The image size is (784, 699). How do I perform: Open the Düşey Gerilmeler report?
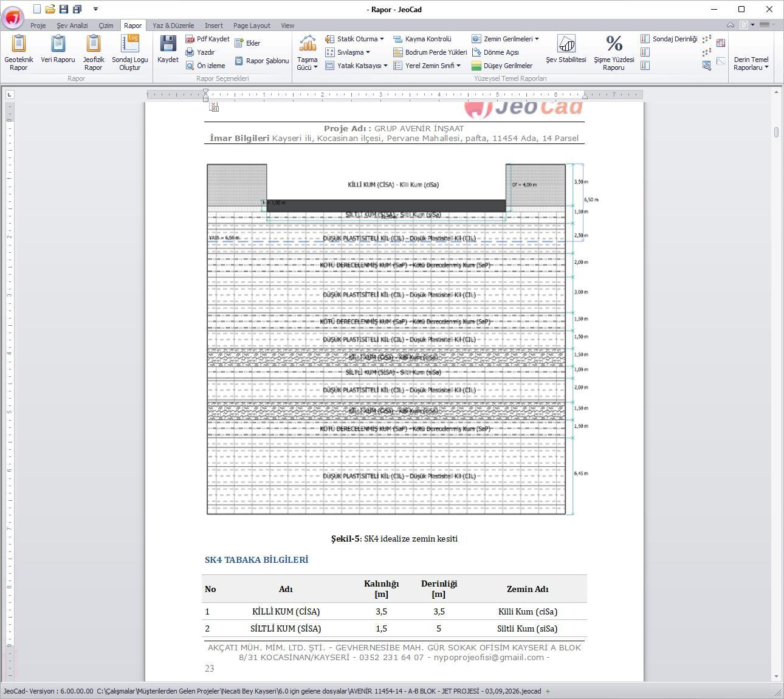(x=502, y=66)
